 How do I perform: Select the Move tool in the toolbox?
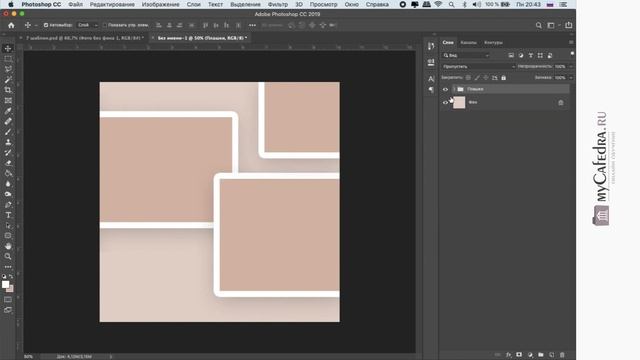click(8, 48)
